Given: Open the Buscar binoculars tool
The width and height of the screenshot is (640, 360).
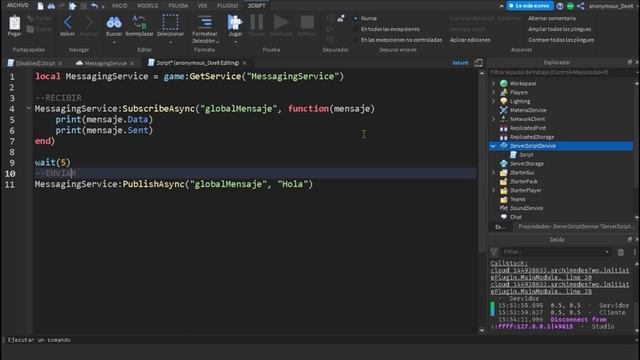Looking at the screenshot, I should click(114, 22).
